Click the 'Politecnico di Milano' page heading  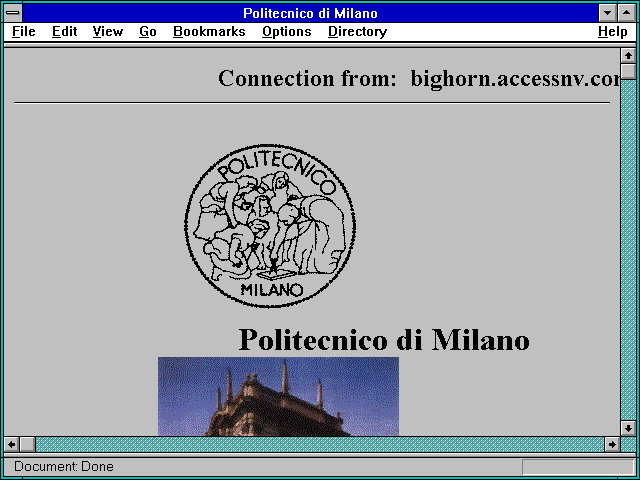point(384,340)
